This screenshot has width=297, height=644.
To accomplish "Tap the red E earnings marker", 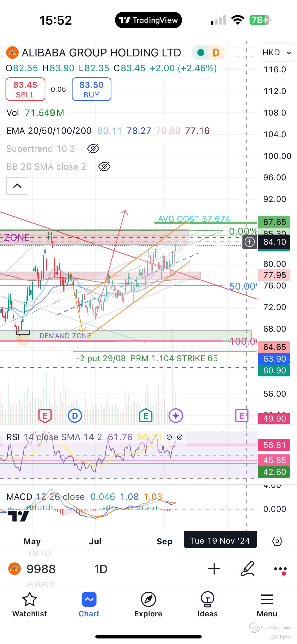I will [x=45, y=416].
